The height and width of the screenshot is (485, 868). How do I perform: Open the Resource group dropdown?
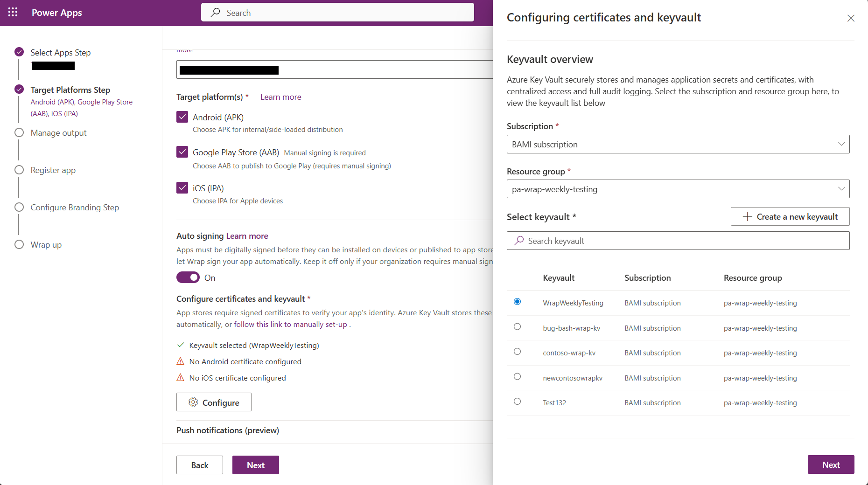[678, 189]
